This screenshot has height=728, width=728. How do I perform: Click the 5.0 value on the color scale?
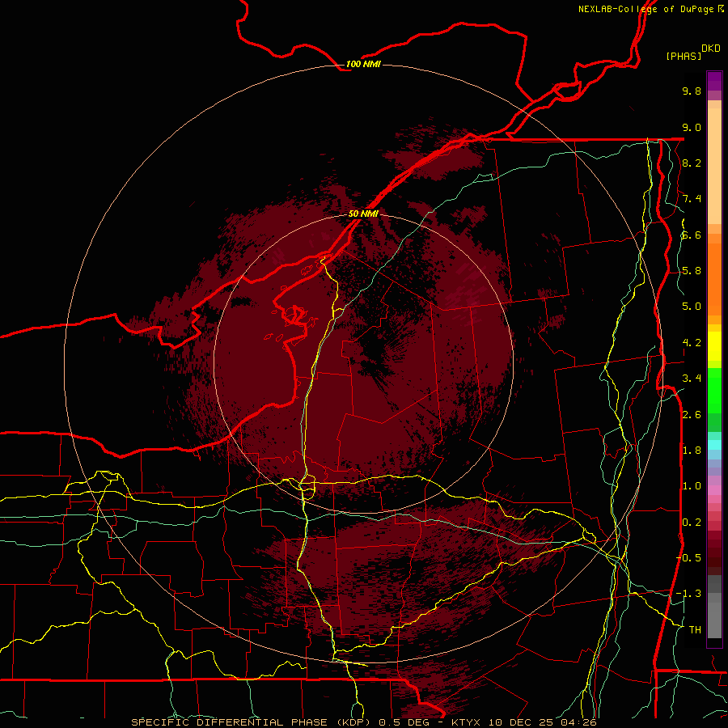coord(692,307)
